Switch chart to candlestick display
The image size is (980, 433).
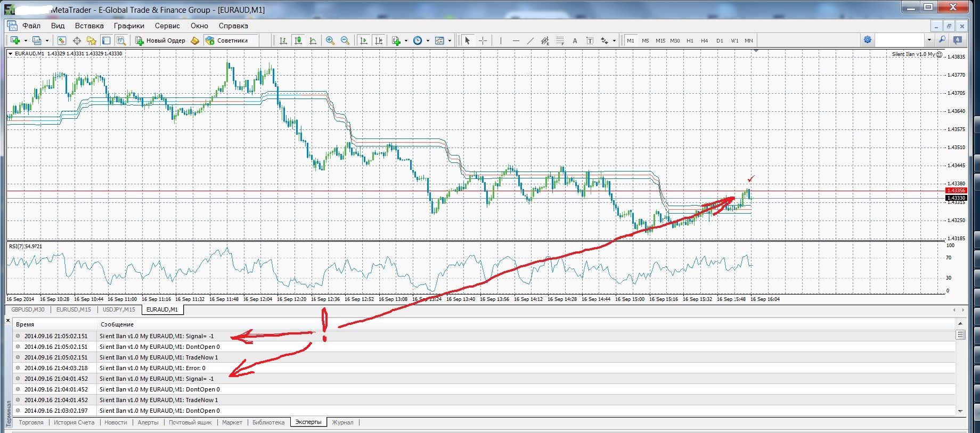(x=298, y=40)
